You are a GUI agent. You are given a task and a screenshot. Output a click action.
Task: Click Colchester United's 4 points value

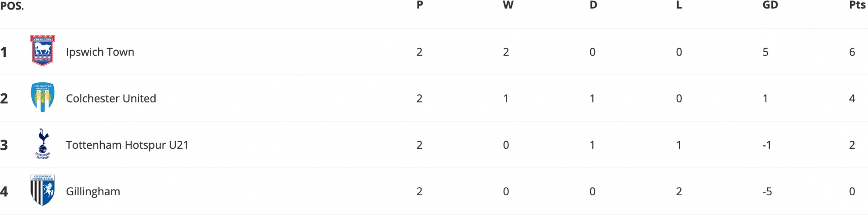(x=852, y=99)
